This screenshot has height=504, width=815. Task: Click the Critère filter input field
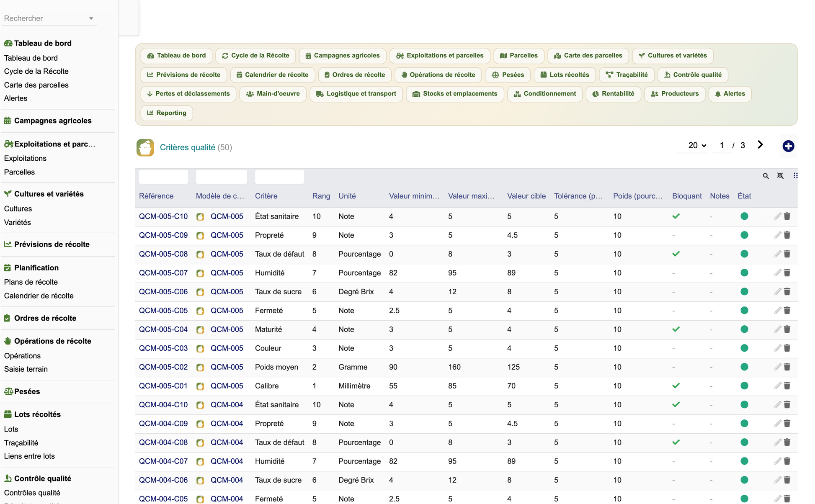coord(279,177)
